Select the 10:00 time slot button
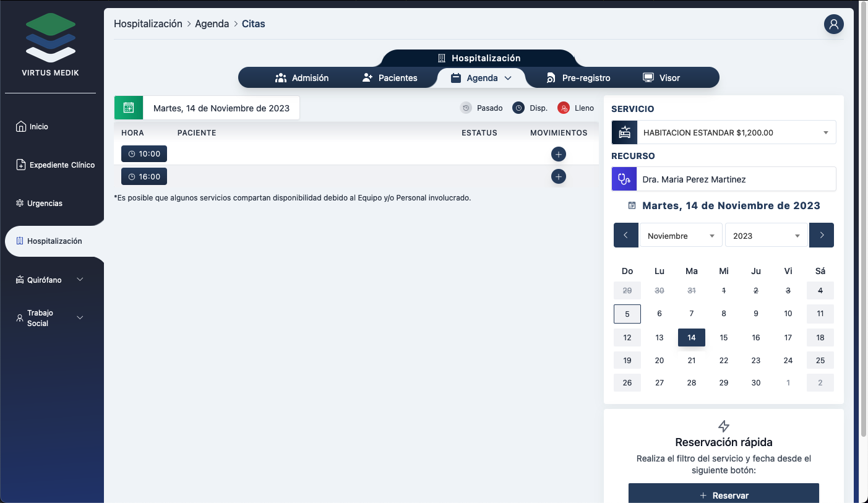 pos(144,154)
